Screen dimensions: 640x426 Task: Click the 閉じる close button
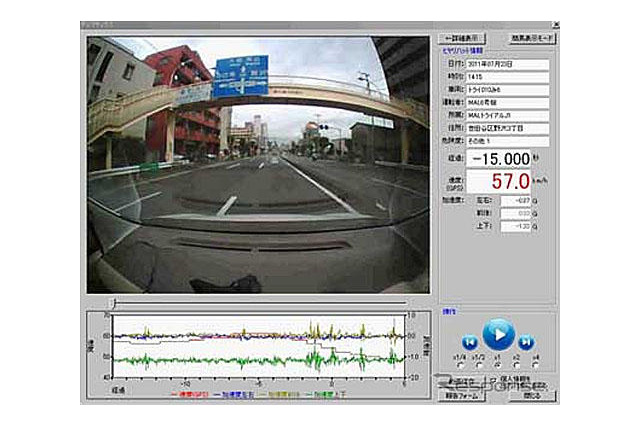click(x=529, y=395)
